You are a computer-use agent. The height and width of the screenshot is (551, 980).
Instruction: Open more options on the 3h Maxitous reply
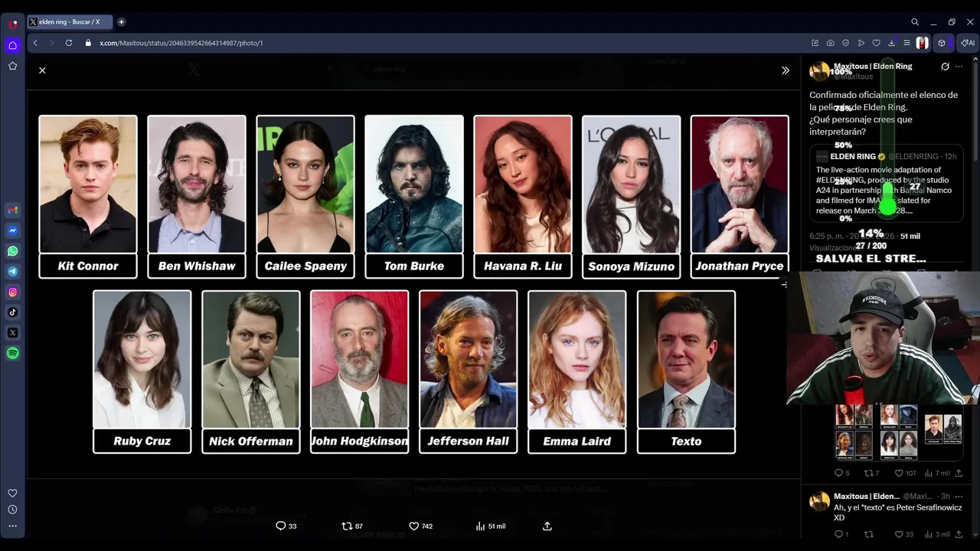point(959,497)
